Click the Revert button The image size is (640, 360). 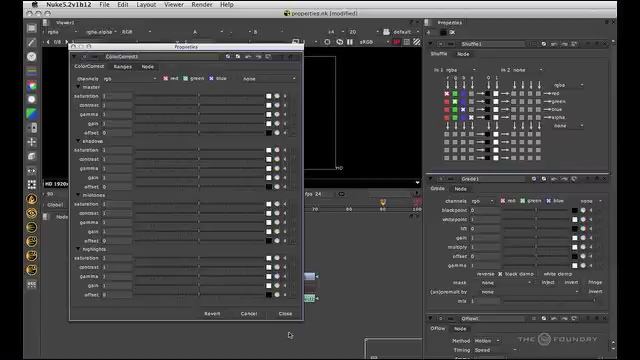[x=212, y=313]
